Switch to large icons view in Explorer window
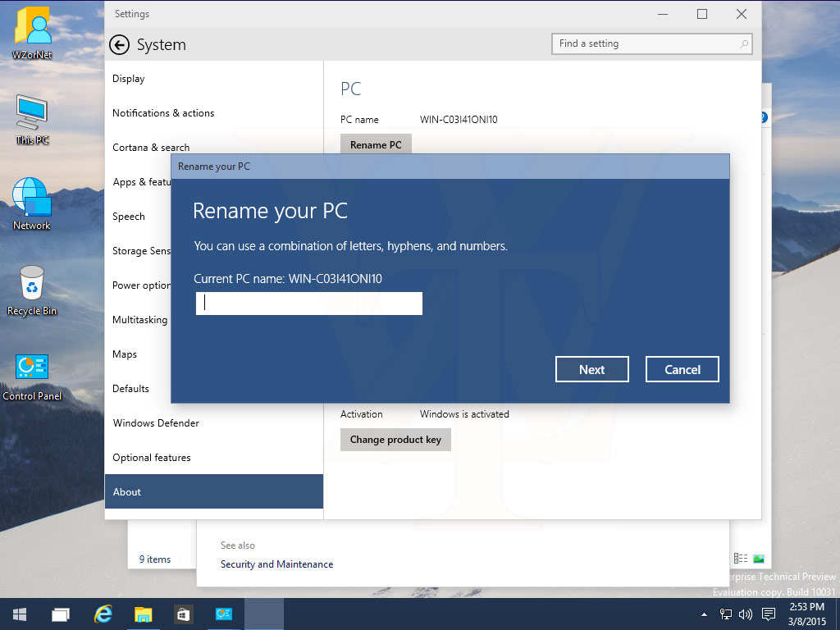Viewport: 840px width, 630px height. [759, 559]
